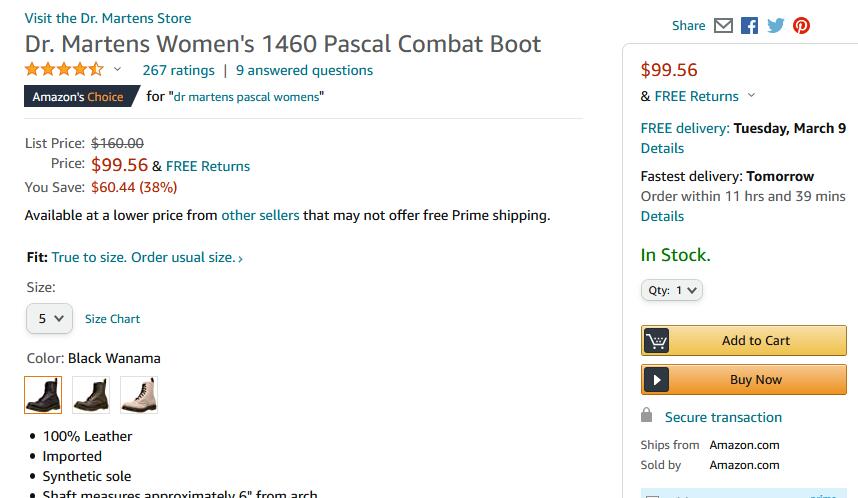This screenshot has height=498, width=858.
Task: Click the padlock icon beside Secure transaction
Action: [x=646, y=415]
